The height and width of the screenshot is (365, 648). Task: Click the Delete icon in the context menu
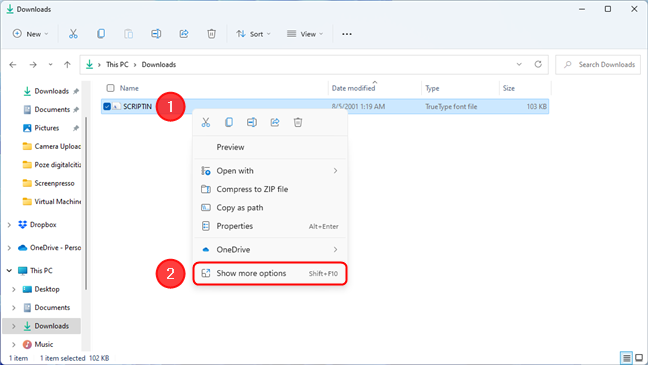coord(298,122)
